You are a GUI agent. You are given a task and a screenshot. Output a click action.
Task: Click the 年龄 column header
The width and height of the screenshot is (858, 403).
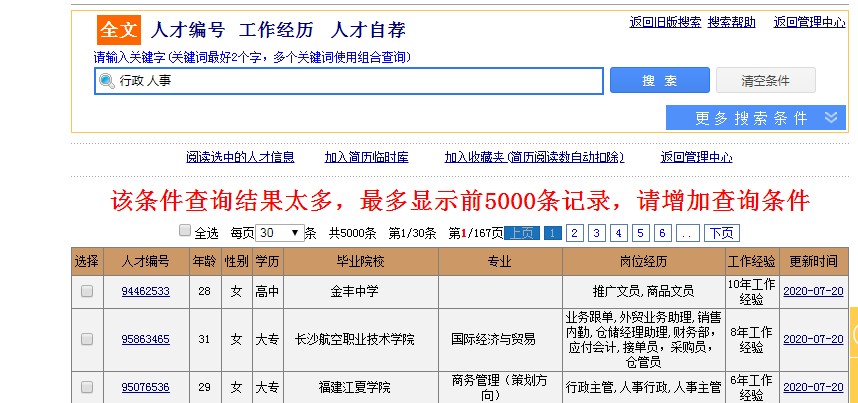coord(205,261)
